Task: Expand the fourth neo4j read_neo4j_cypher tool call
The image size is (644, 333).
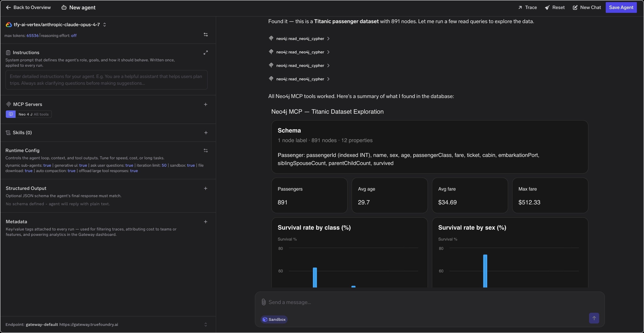Action: 299,79
